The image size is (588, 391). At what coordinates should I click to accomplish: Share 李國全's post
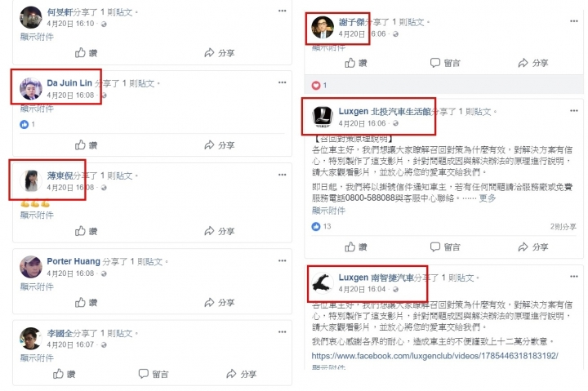point(242,374)
